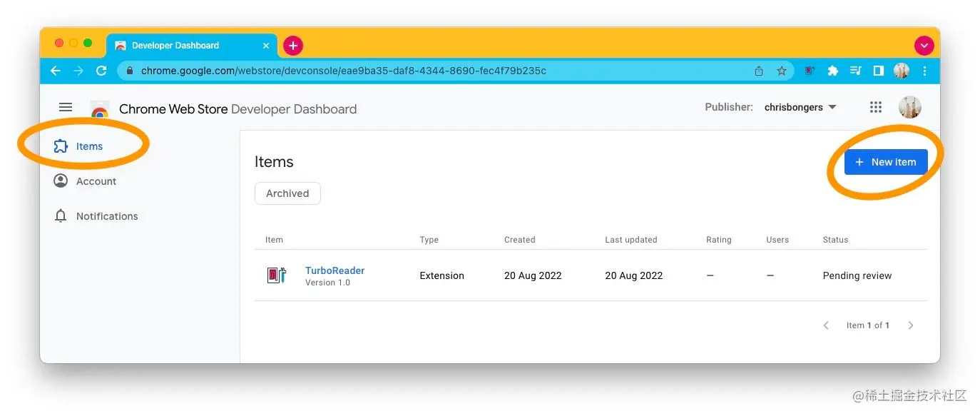980x416 pixels.
Task: Bookmark this page with the star
Action: click(782, 71)
